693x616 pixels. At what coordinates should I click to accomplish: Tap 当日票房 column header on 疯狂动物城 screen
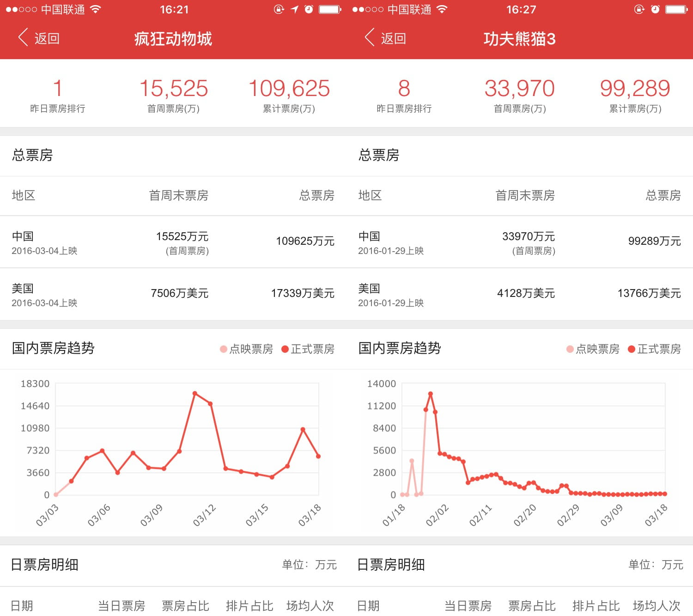point(122,606)
